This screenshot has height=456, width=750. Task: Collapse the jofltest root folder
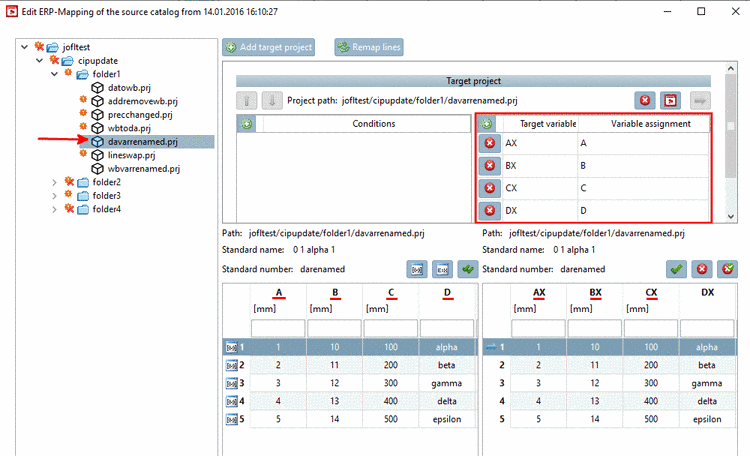point(24,47)
